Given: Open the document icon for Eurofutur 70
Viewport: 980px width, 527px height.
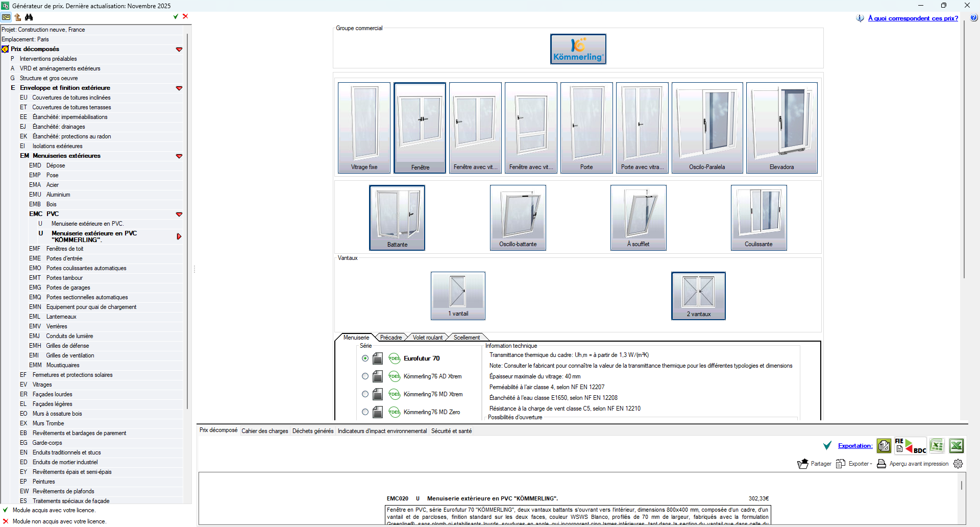Looking at the screenshot, I should coord(378,358).
